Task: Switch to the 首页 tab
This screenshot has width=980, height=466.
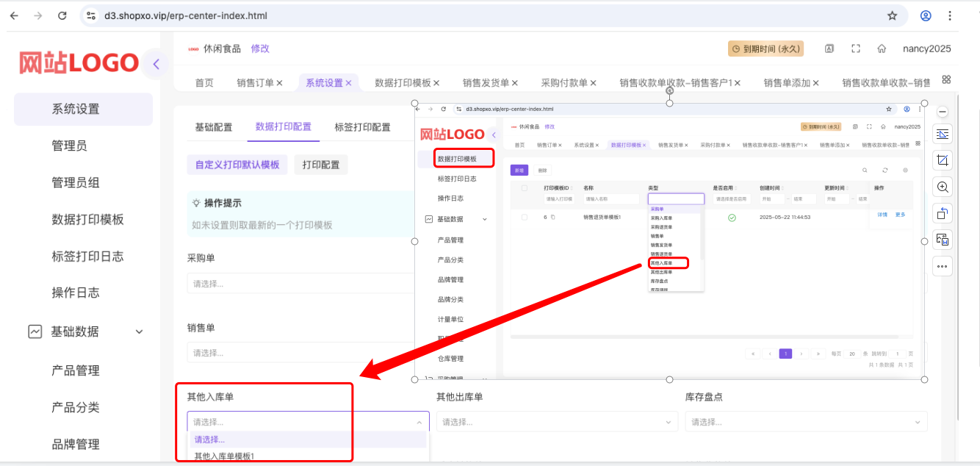Action: coord(204,83)
